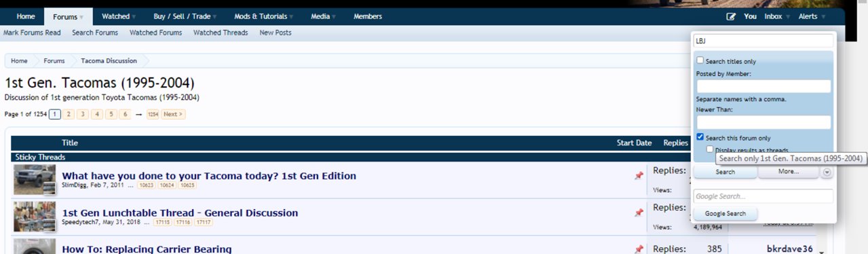Tick Display results as threads checkbox
This screenshot has width=868, height=254.
point(710,149)
